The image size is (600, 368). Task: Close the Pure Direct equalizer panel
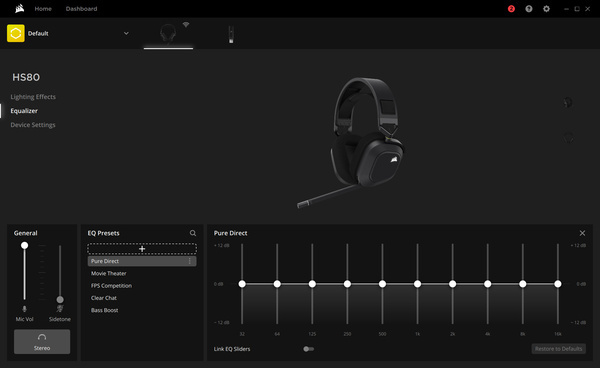click(582, 233)
